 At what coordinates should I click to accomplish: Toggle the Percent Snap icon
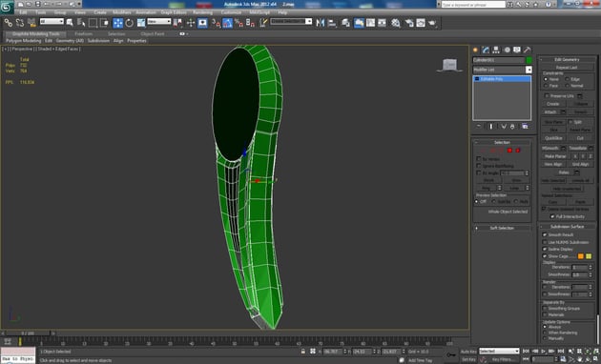coord(238,23)
